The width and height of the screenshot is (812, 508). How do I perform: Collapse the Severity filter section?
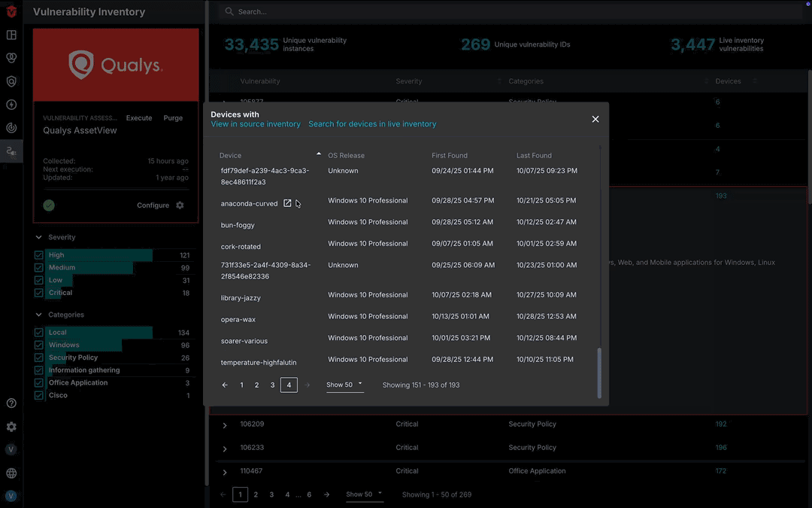coord(38,236)
